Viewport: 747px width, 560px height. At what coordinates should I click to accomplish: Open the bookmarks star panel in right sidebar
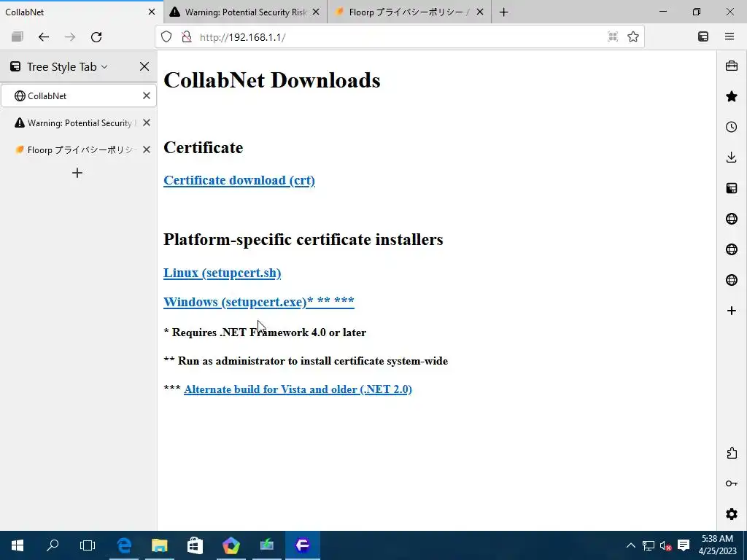point(731,97)
